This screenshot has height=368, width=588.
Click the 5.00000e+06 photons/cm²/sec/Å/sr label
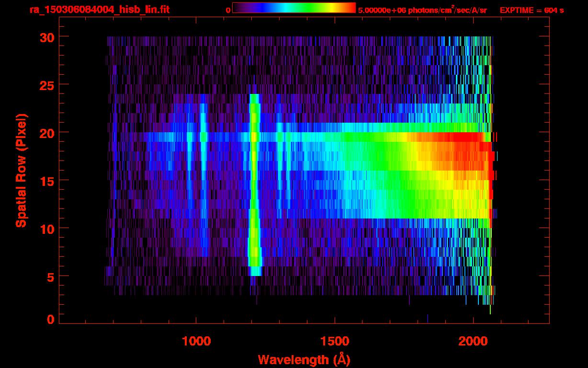coord(423,9)
